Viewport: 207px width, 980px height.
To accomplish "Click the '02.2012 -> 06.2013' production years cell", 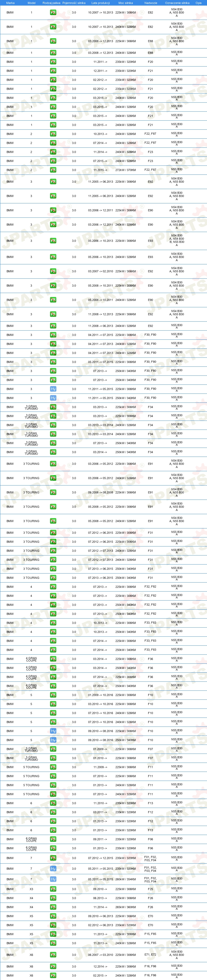I will point(100,925).
